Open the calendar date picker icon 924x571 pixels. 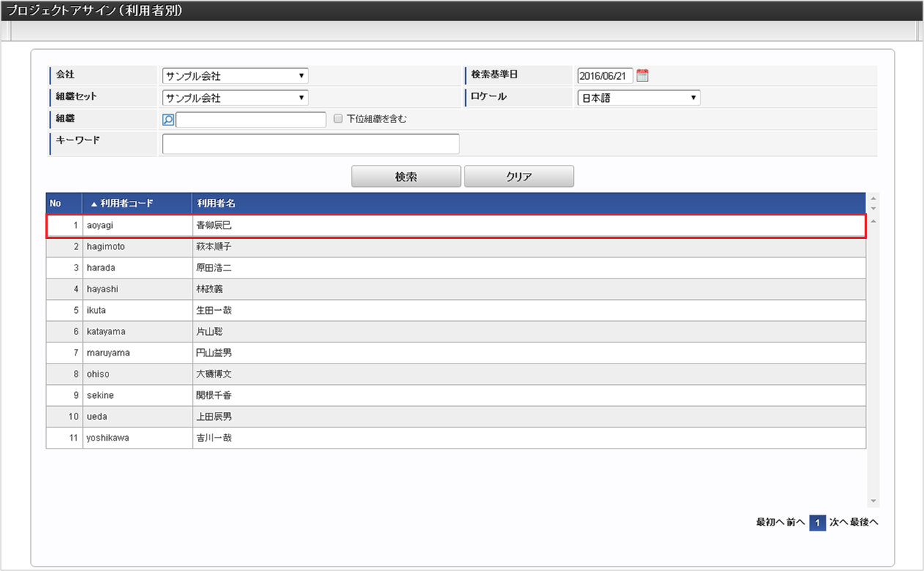click(643, 75)
